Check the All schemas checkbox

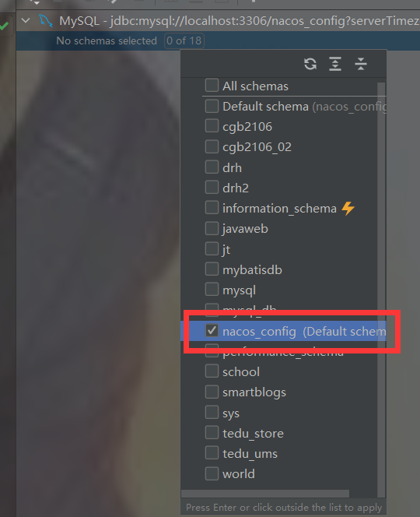pos(212,86)
